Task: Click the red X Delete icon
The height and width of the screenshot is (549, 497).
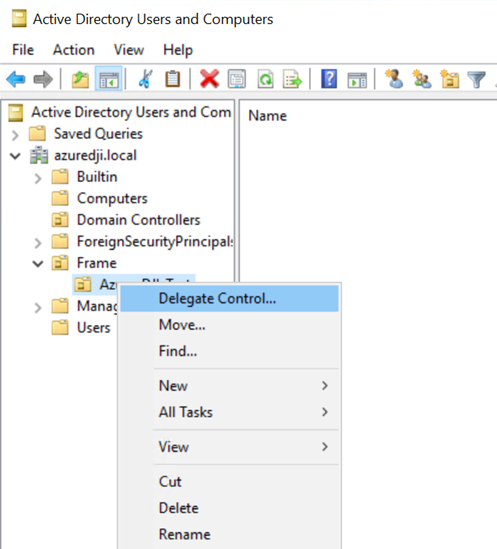Action: coord(209,79)
